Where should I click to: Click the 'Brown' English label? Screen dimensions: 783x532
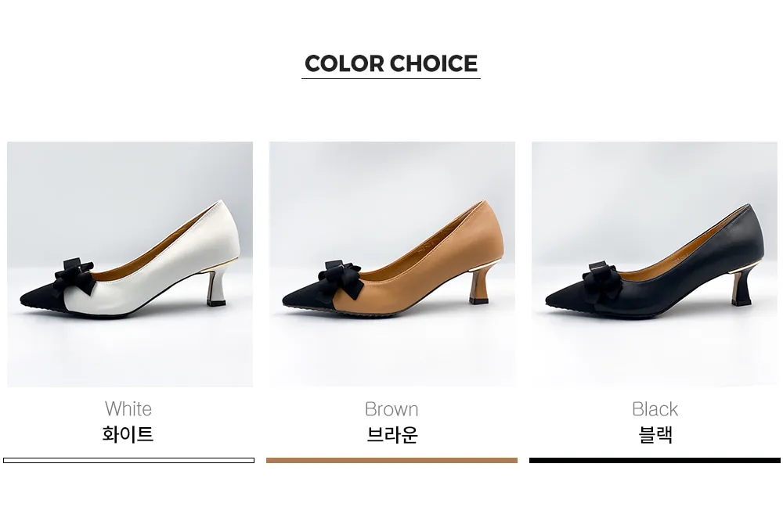pos(391,409)
